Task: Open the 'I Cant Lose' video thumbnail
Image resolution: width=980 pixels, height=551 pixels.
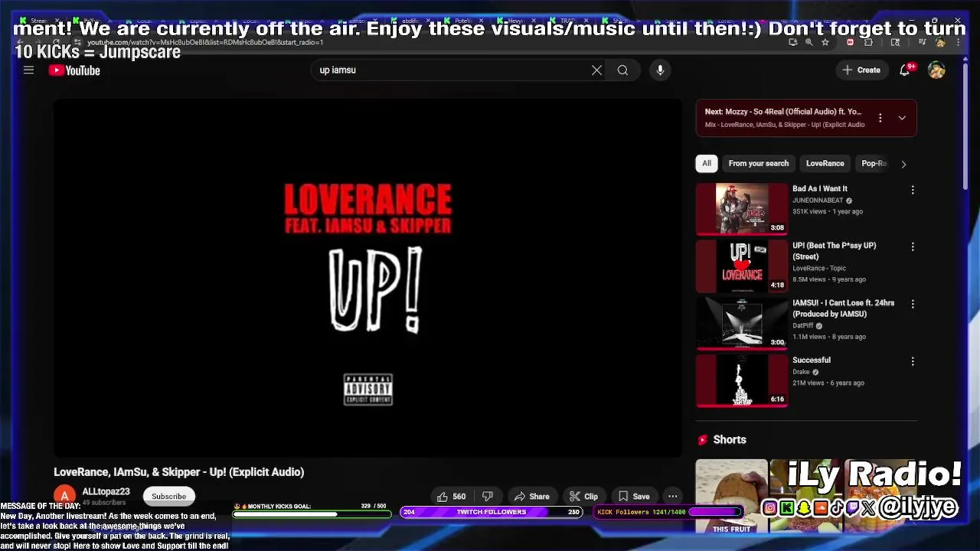Action: pyautogui.click(x=741, y=323)
